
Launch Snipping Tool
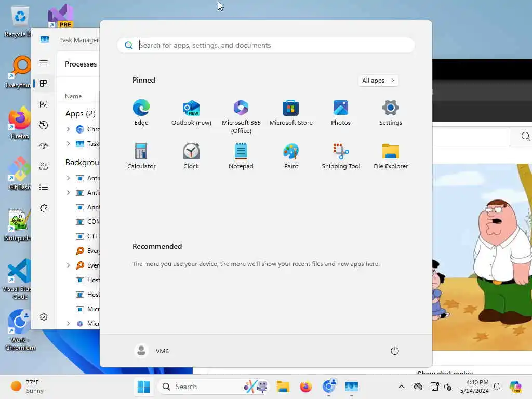click(341, 156)
